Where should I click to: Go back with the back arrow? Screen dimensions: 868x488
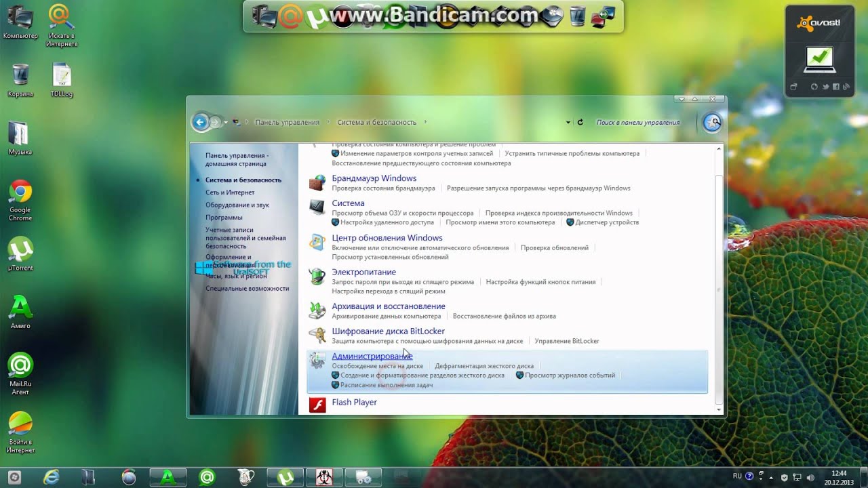coord(200,123)
